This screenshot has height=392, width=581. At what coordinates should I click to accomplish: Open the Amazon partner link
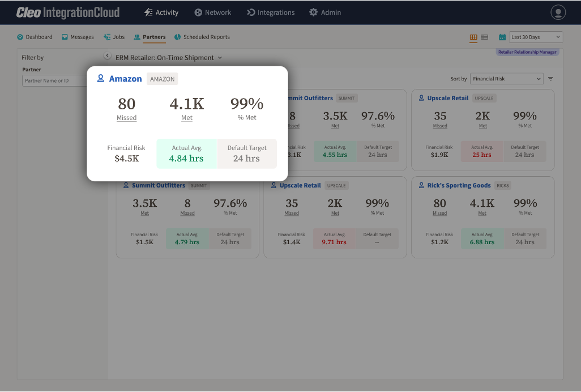coord(125,79)
